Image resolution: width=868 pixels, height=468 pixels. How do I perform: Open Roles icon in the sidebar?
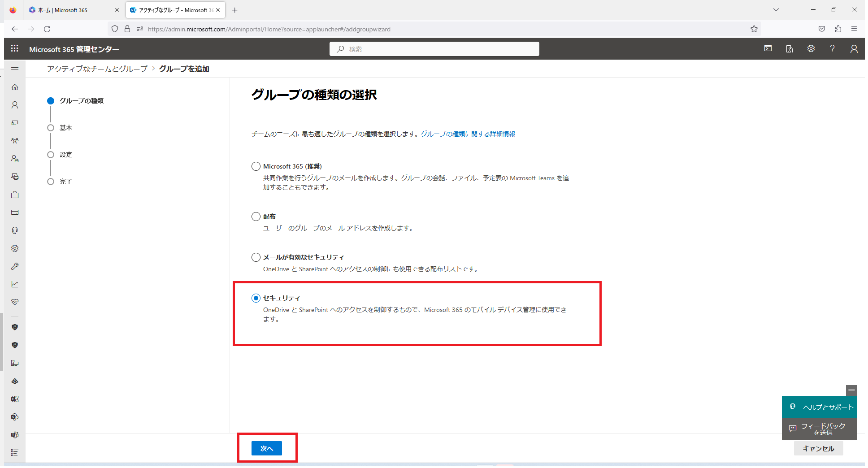coord(15,159)
